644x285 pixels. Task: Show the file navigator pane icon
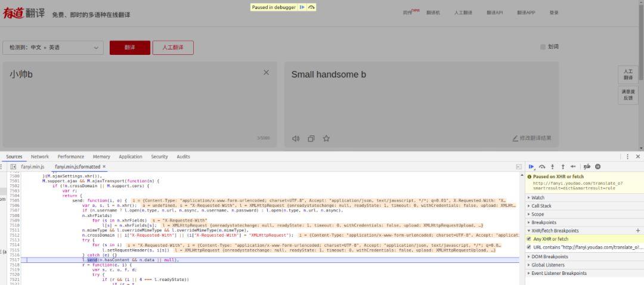14,167
